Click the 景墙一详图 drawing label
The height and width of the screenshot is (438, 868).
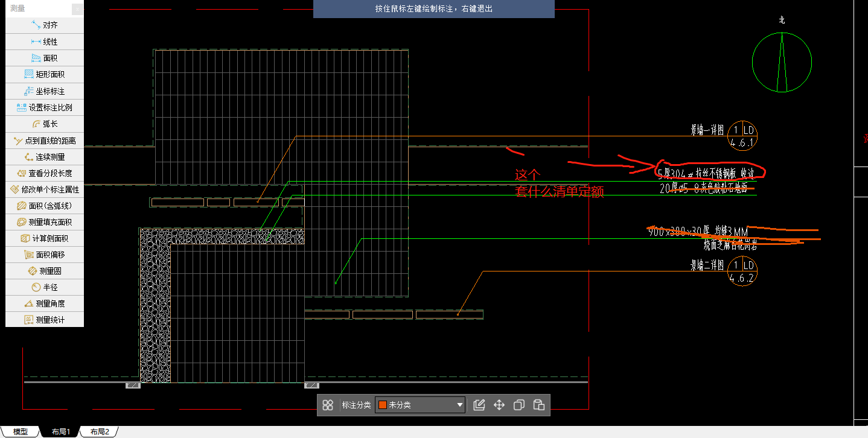707,130
